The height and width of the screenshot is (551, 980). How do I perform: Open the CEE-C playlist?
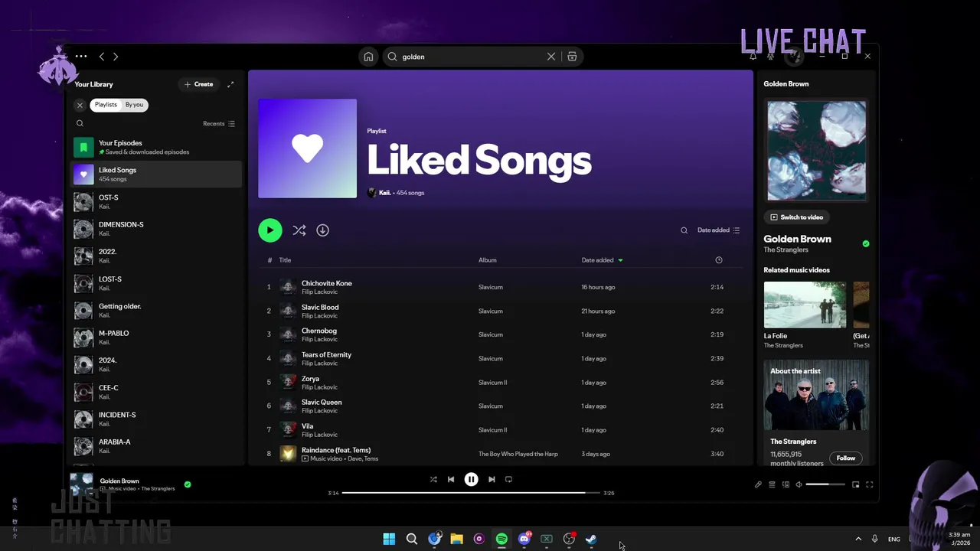click(x=156, y=392)
